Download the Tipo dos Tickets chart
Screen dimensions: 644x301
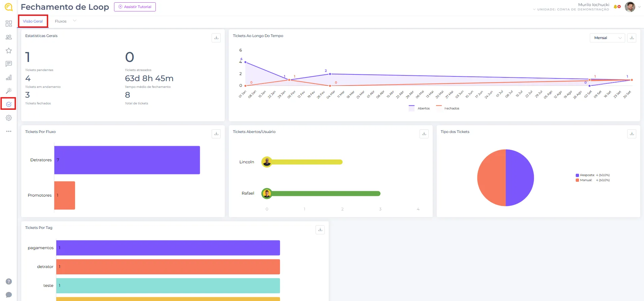click(x=632, y=134)
